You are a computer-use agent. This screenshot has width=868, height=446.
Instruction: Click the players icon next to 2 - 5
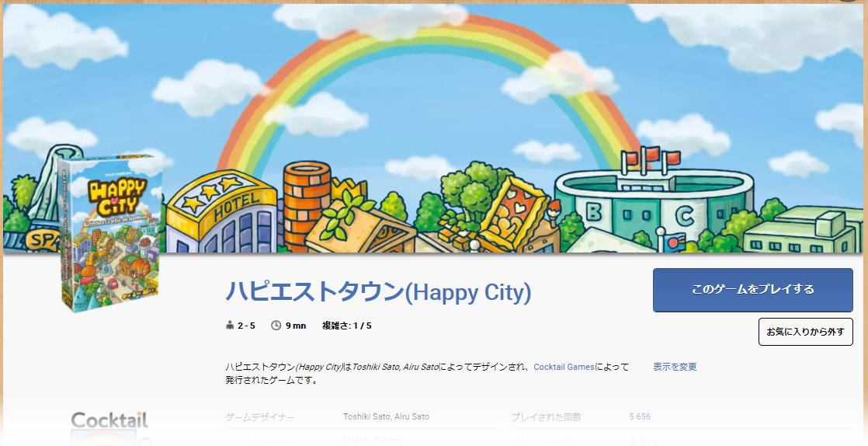pyautogui.click(x=231, y=326)
